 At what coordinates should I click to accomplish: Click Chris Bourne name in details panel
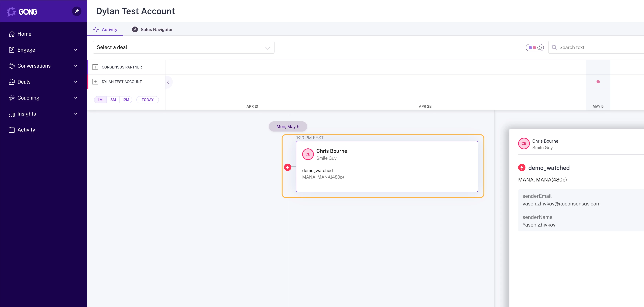coord(545,141)
